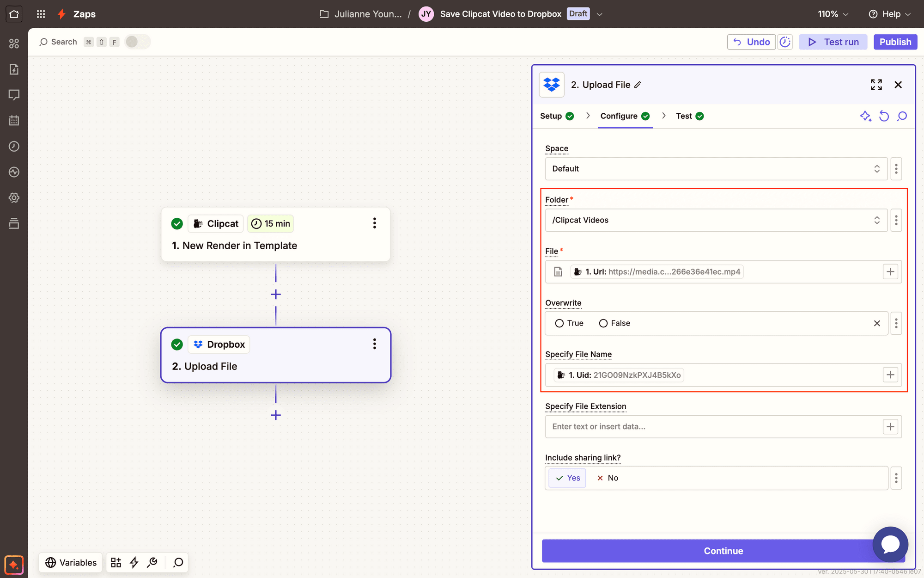Select the Clipcat New Render in Template step
924x578 pixels.
(276, 234)
